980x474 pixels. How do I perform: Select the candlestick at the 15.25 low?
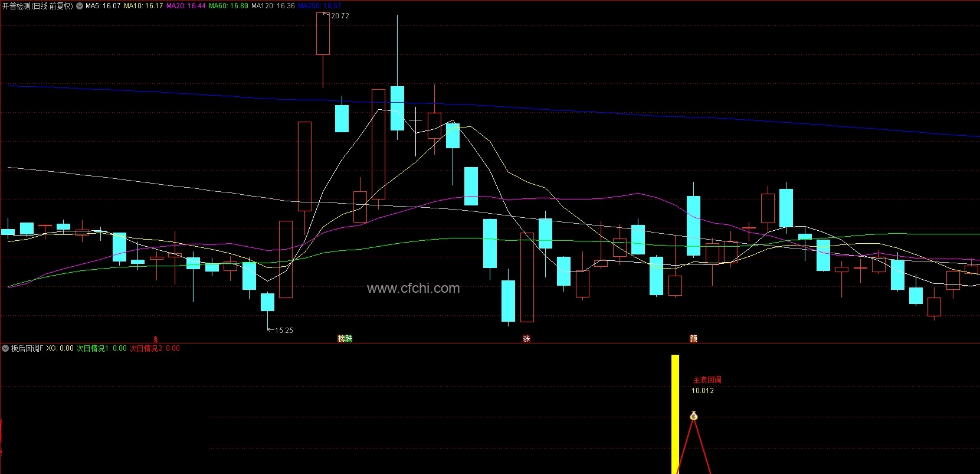(268, 302)
